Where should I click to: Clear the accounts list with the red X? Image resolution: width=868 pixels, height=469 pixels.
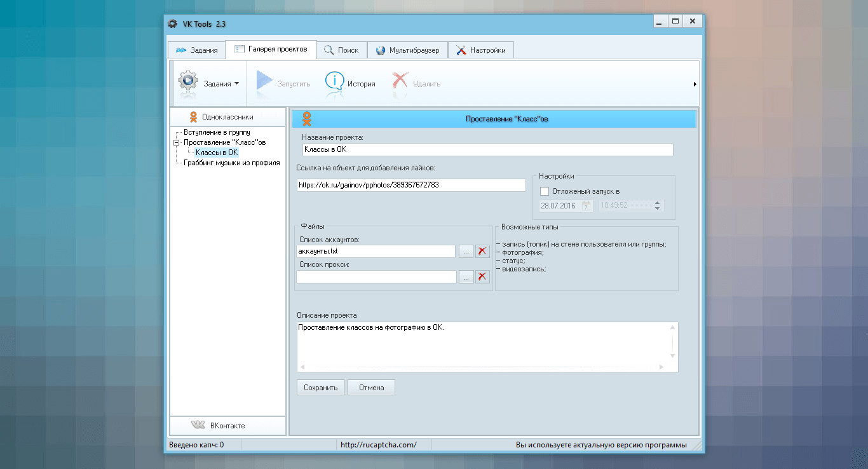(482, 252)
